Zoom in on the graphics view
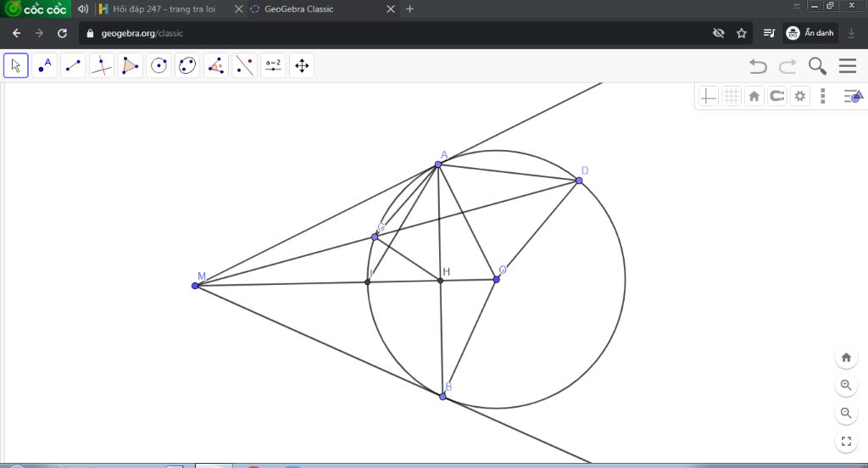 click(846, 385)
